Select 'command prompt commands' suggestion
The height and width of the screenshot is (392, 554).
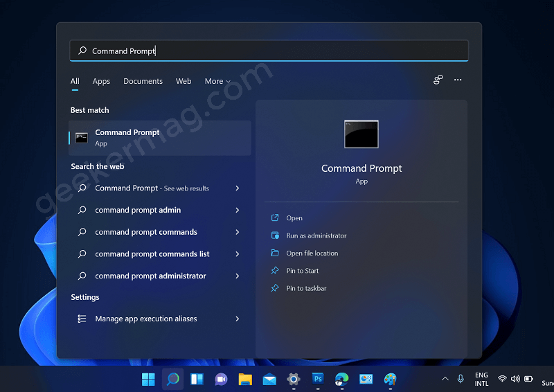click(x=146, y=232)
